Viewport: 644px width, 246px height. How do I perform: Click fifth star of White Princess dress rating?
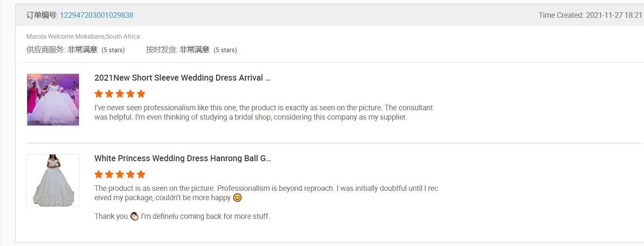tap(141, 174)
